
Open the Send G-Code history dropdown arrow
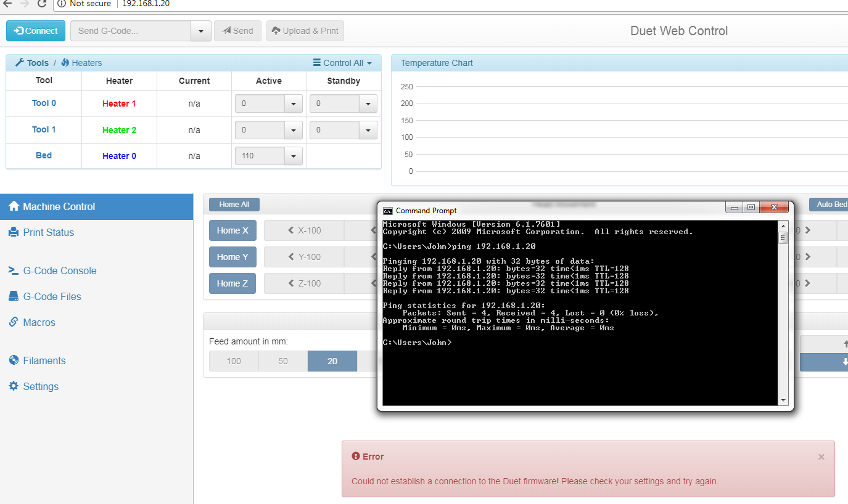pyautogui.click(x=201, y=31)
